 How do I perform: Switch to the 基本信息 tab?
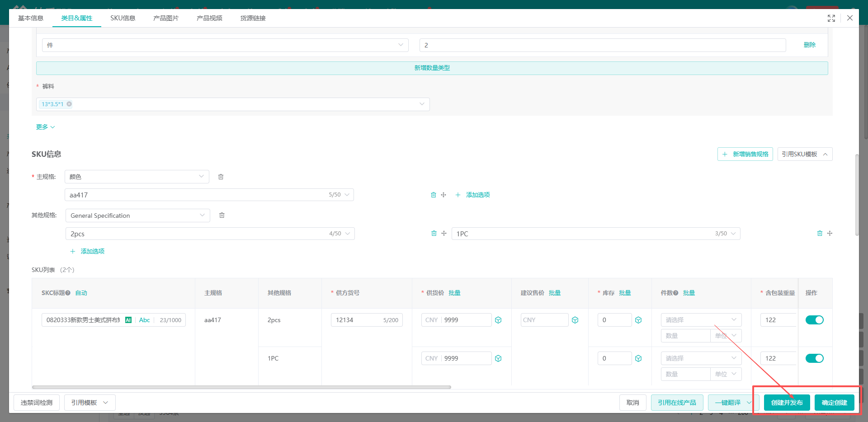tap(31, 18)
